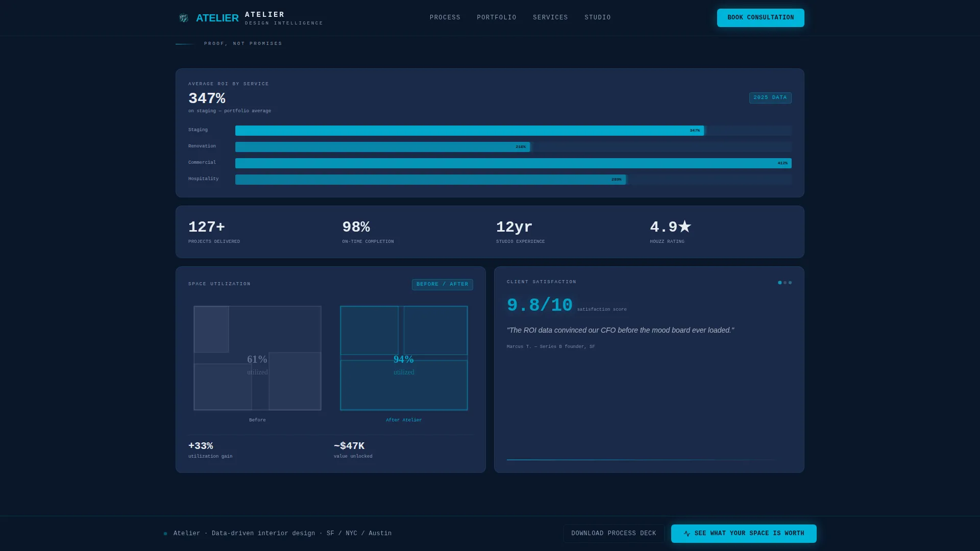Click the teal status dot in footer
The height and width of the screenshot is (551, 980).
pos(165,534)
